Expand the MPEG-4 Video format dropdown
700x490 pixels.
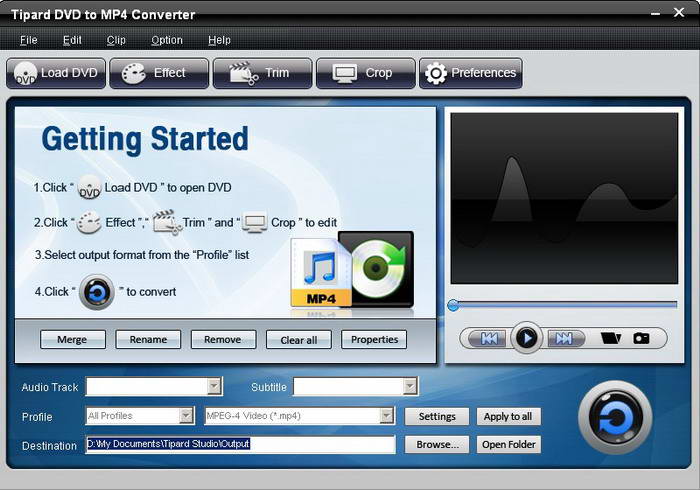pos(387,416)
